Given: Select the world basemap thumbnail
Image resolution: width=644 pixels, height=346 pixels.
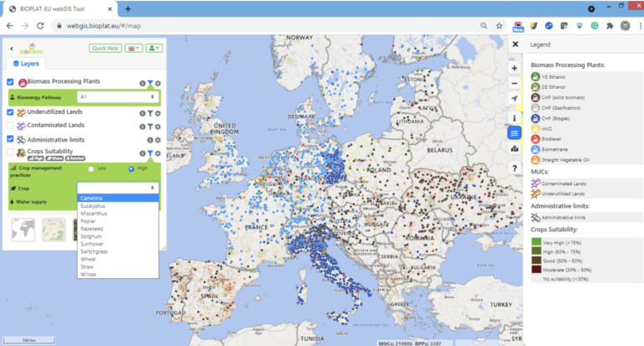Looking at the screenshot, I should tap(23, 230).
